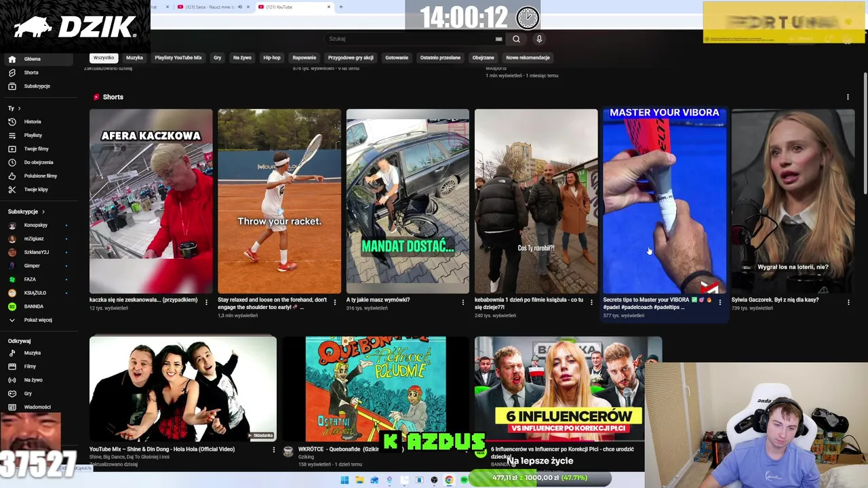The height and width of the screenshot is (488, 868).
Task: Open Spotify on taskbar
Action: tap(464, 480)
